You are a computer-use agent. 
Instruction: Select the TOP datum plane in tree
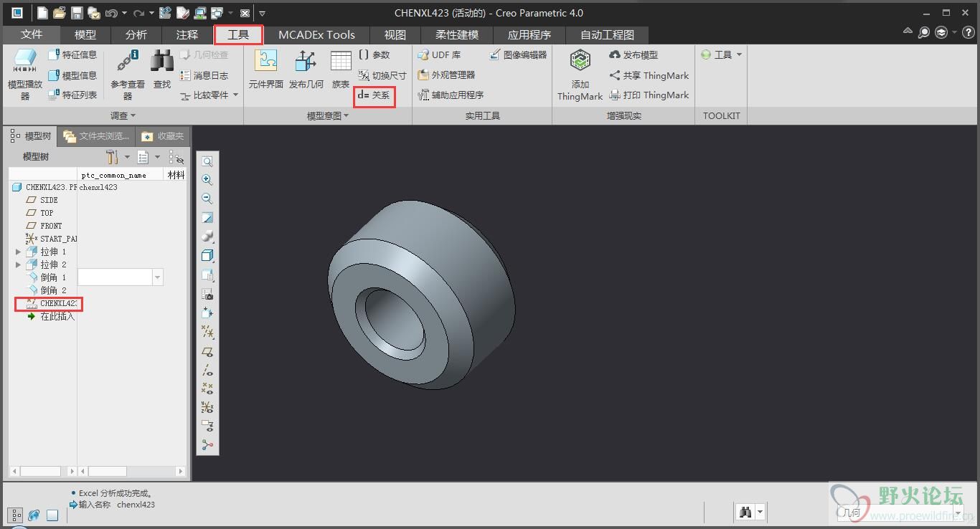(39, 213)
